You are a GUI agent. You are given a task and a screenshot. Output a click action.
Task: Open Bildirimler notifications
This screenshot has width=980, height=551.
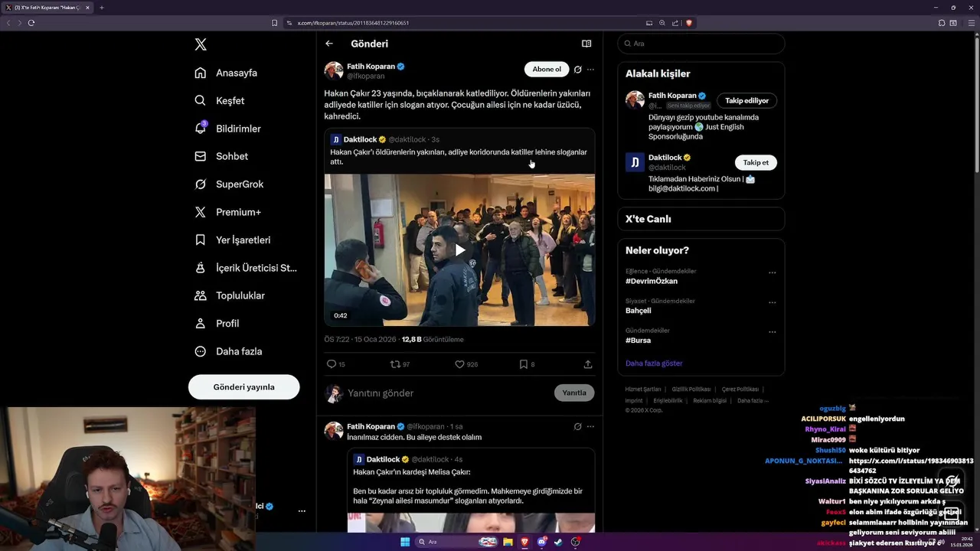(227, 129)
